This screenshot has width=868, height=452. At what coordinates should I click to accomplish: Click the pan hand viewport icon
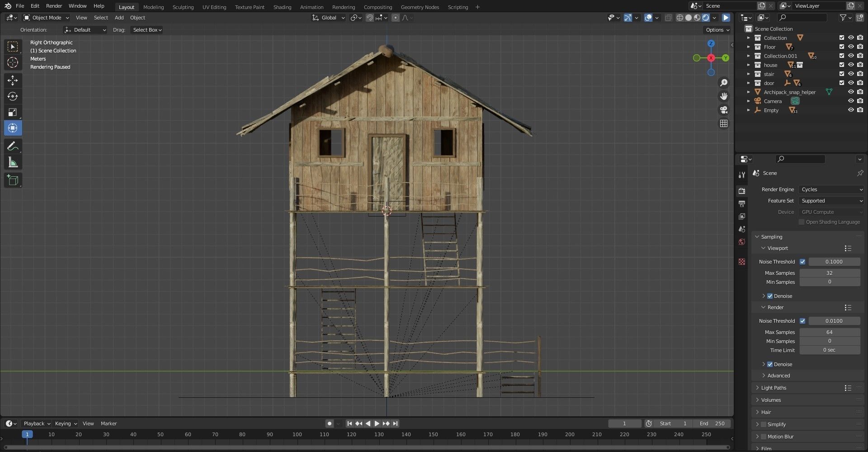(724, 96)
